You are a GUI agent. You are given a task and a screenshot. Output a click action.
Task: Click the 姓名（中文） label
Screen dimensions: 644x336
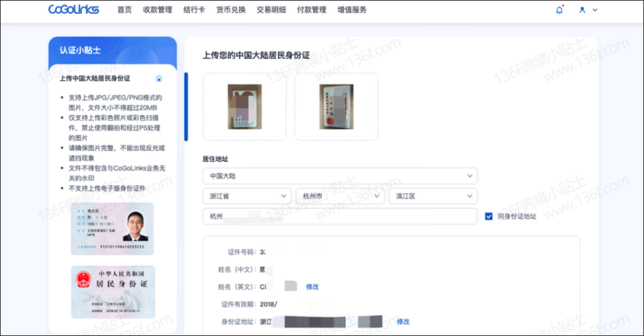click(236, 269)
